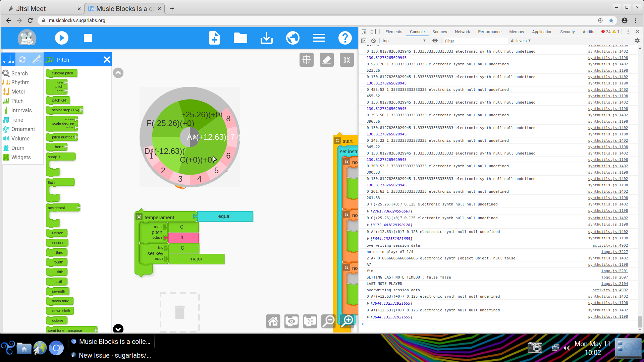This screenshot has width=644, height=362.
Task: Select number 8 on the pie menu
Action: (x=228, y=119)
